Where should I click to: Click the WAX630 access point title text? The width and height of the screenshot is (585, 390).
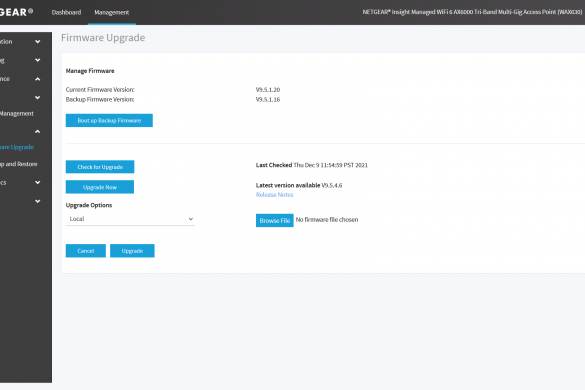(x=472, y=12)
